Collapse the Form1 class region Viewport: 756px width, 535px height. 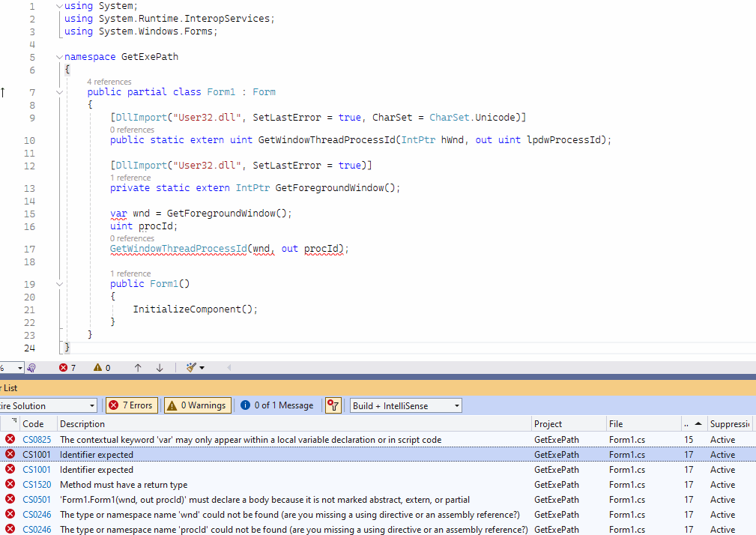click(x=59, y=92)
